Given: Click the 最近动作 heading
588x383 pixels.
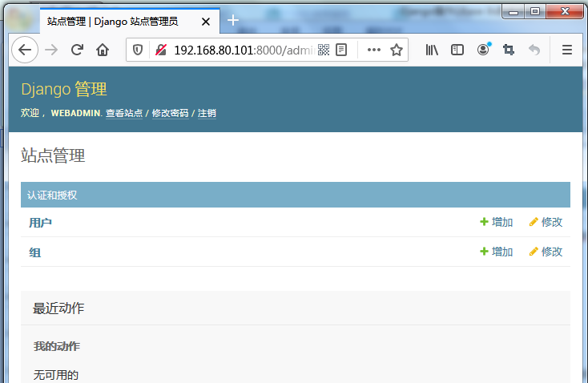Looking at the screenshot, I should tap(58, 308).
